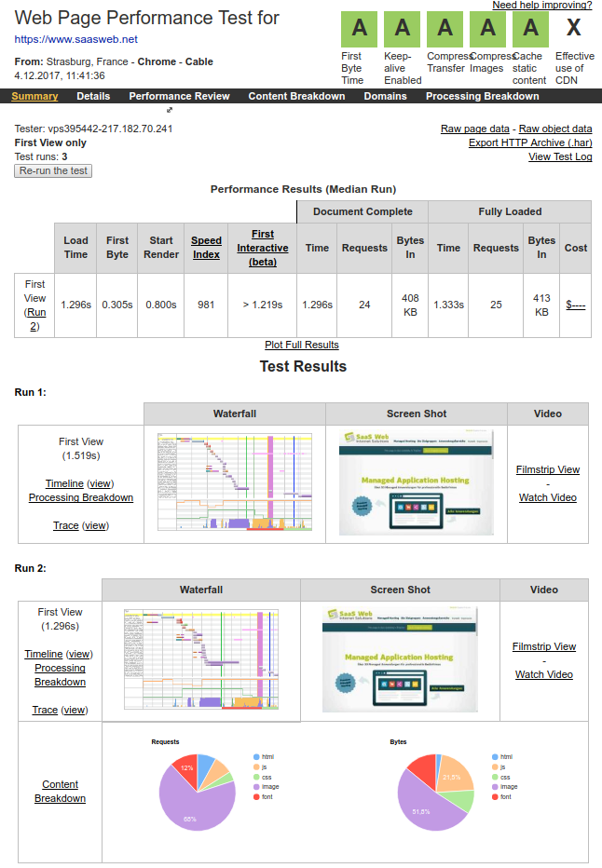Screen dimensions: 602x868
Task: Open Raw page data link
Action: click(x=474, y=129)
